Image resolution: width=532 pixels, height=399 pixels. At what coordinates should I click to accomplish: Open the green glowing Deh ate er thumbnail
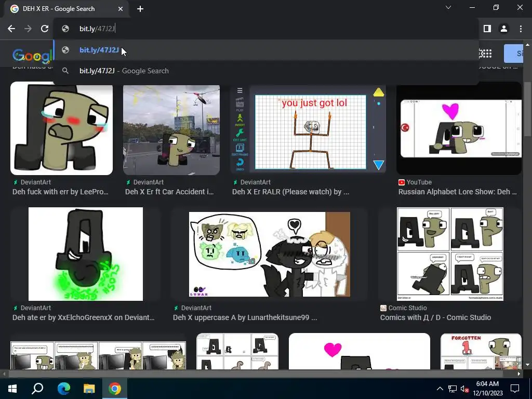click(x=86, y=254)
